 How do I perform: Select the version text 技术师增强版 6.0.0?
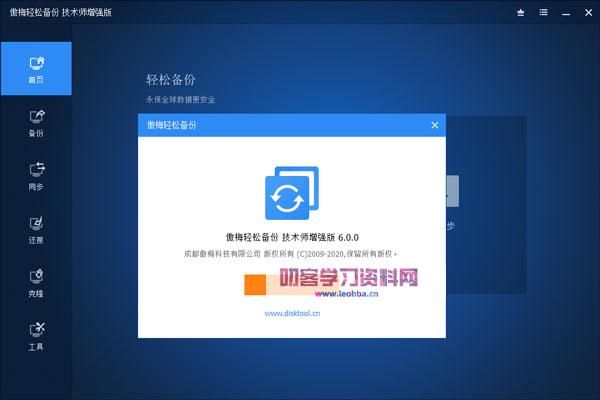pyautogui.click(x=320, y=237)
